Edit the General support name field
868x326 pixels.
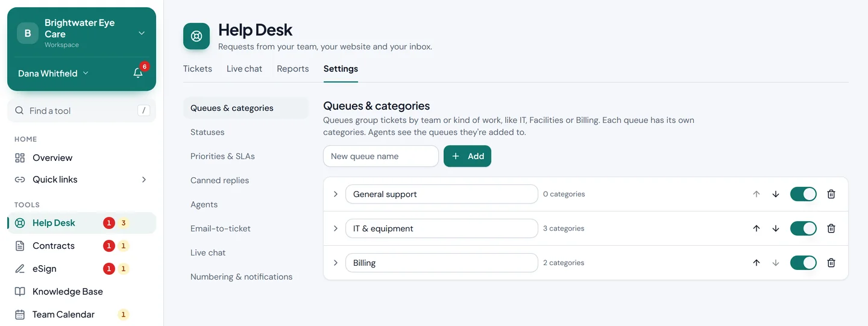[442, 194]
